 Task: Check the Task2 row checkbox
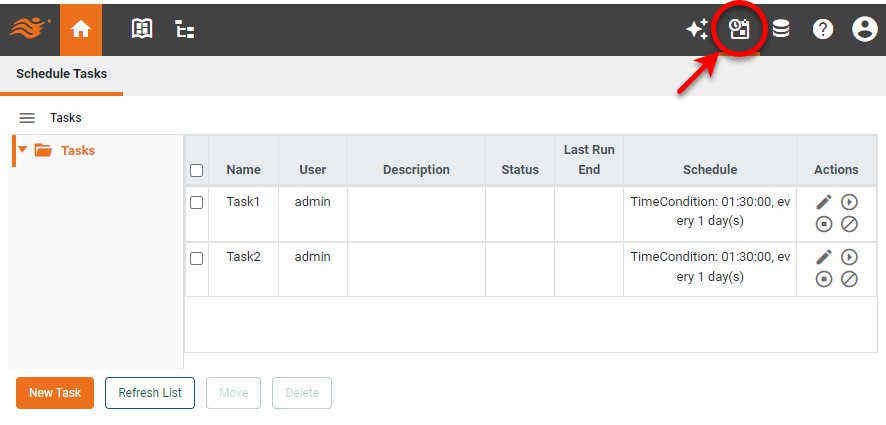(197, 258)
